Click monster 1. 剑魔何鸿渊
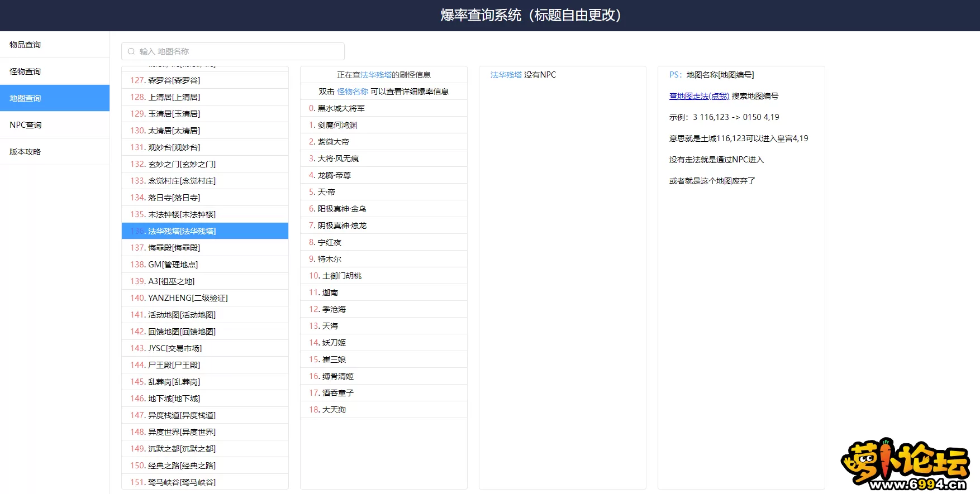Viewport: 980px width, 494px height. pos(384,125)
